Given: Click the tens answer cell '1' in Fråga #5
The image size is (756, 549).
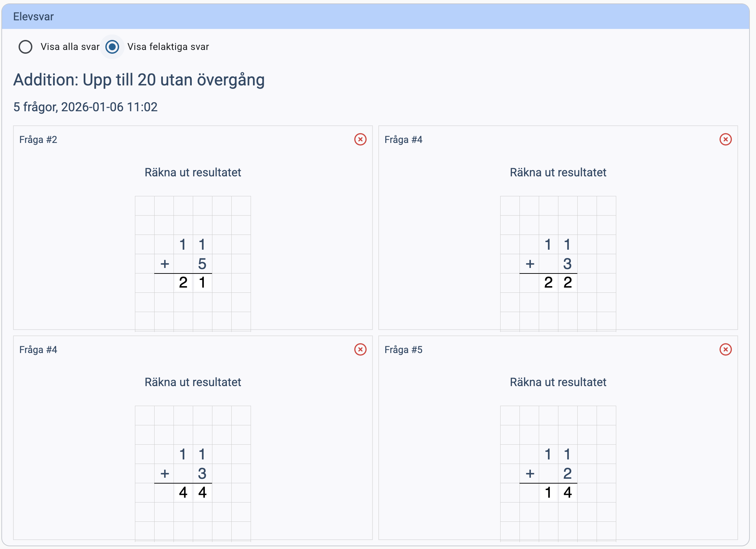Looking at the screenshot, I should pos(548,493).
